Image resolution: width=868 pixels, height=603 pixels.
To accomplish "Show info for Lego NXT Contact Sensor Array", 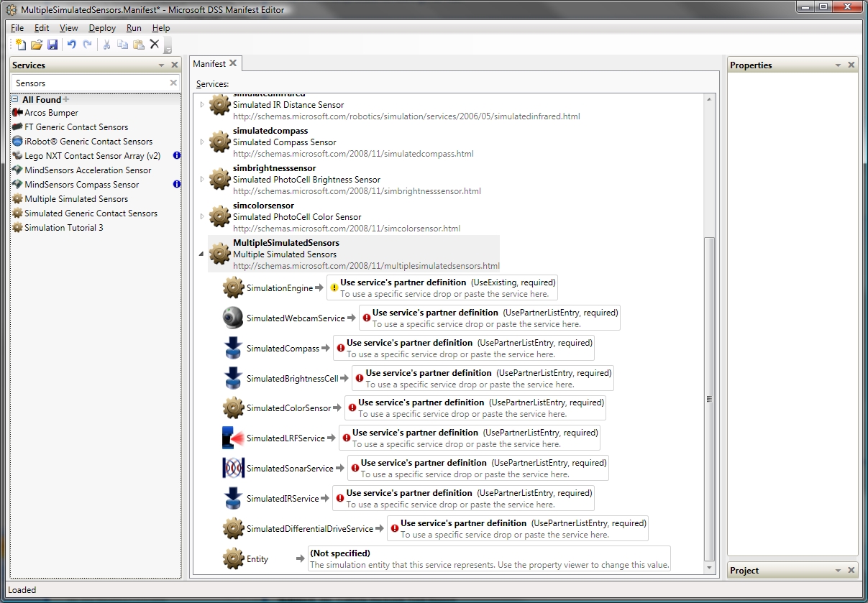I will tap(177, 155).
